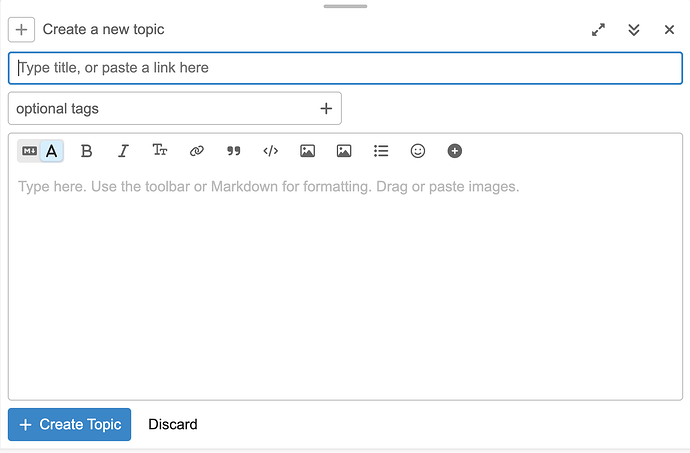Click the first image upload icon
This screenshot has height=453, width=690.
[307, 151]
